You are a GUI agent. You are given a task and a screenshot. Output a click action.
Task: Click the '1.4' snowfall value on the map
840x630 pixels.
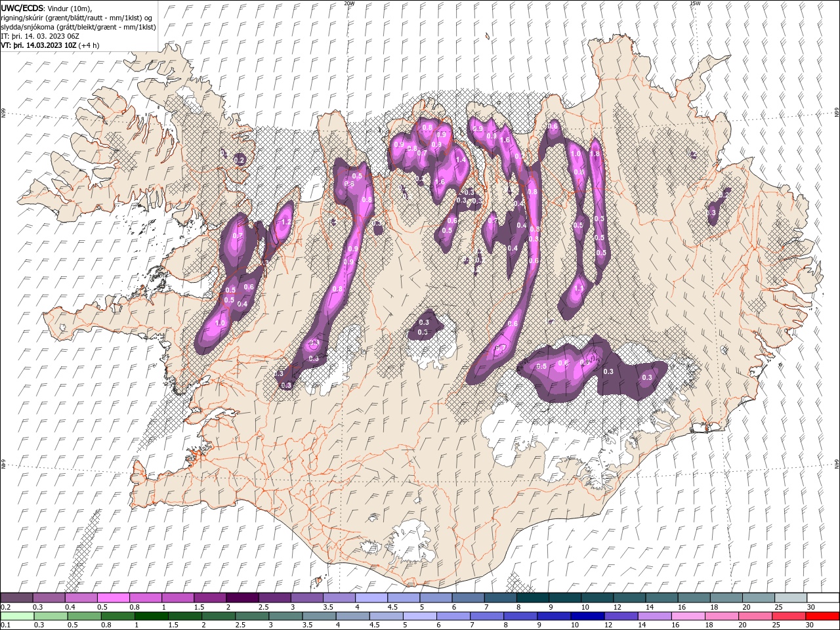coord(461,159)
